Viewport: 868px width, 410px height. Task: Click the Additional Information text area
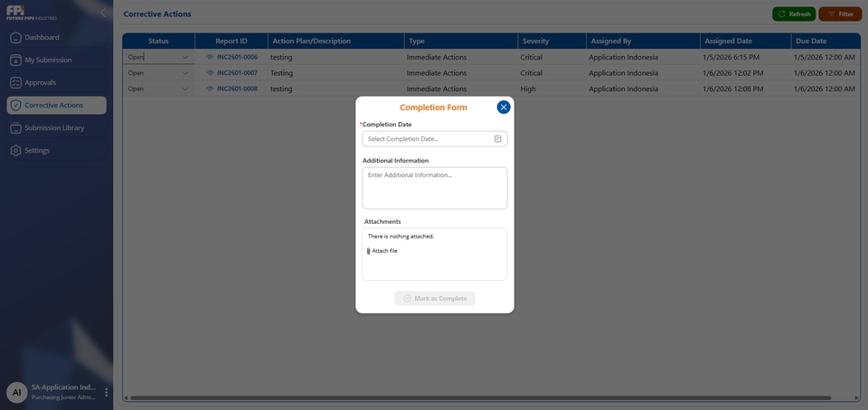[x=435, y=188]
